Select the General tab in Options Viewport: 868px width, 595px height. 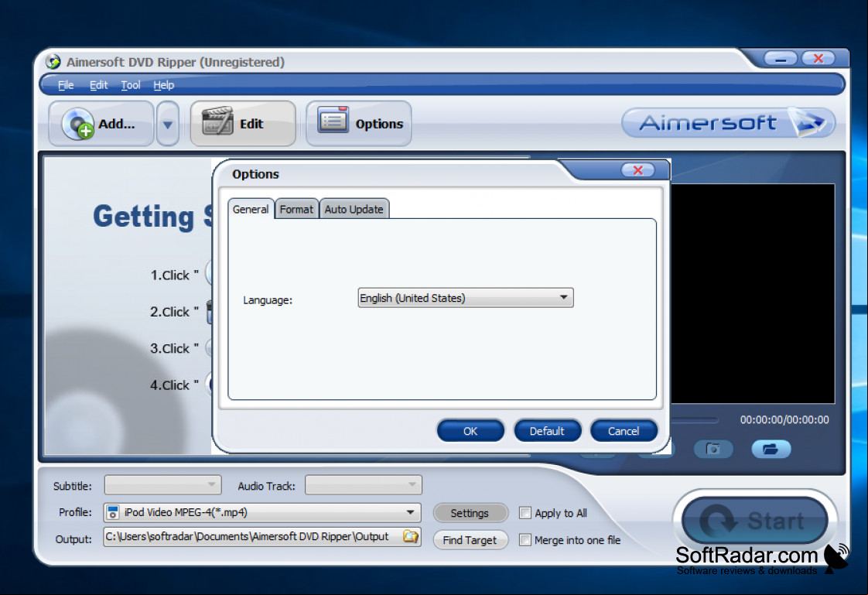(x=251, y=209)
